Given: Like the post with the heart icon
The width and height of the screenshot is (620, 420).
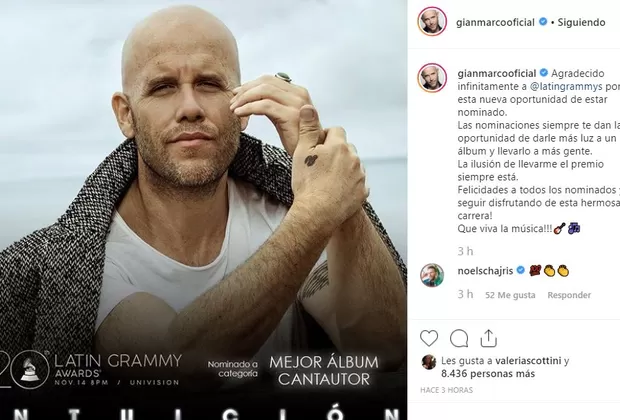Looking at the screenshot, I should [429, 339].
